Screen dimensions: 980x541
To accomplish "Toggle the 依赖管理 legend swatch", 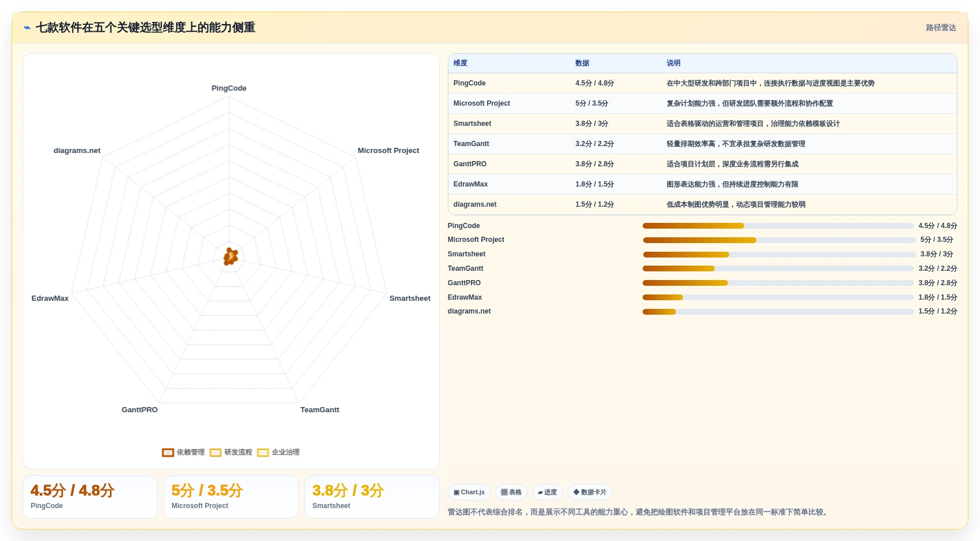I will 168,453.
